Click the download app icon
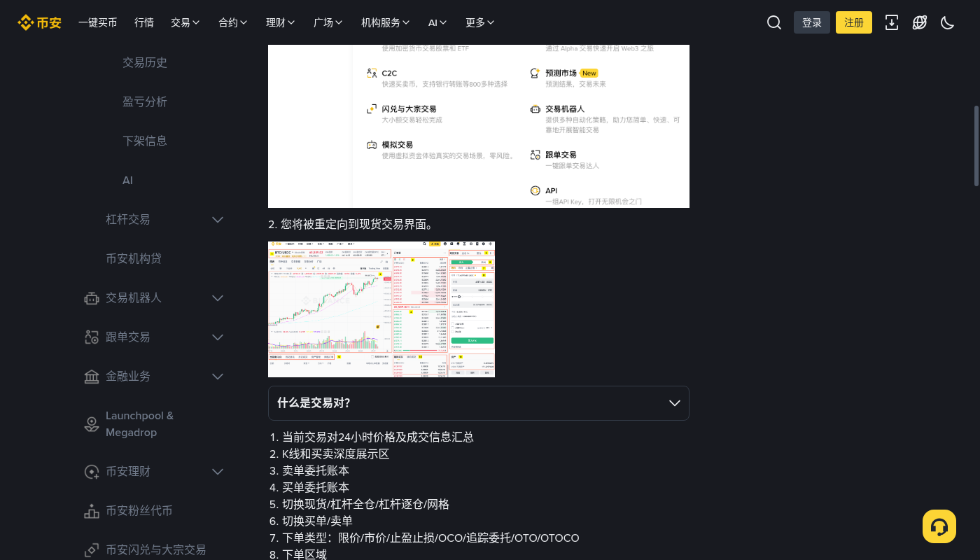980x560 pixels. (892, 22)
